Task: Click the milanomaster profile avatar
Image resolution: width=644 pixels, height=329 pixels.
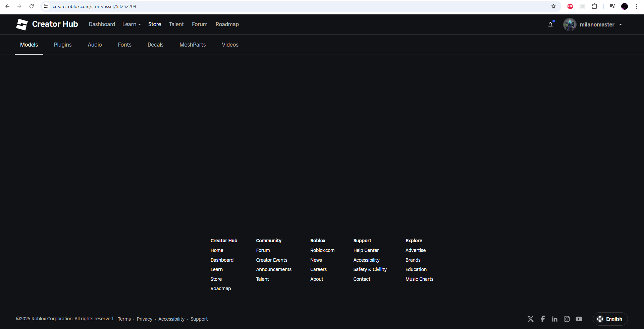Action: click(570, 24)
